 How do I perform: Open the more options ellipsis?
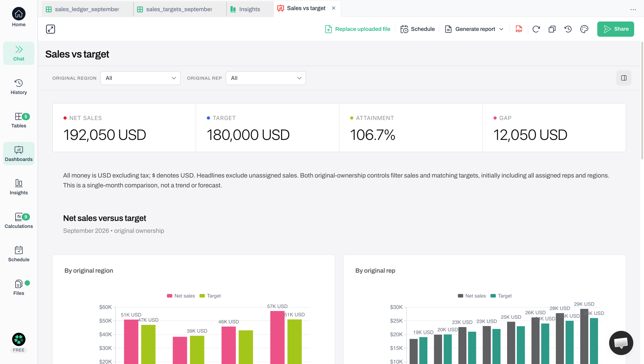(x=633, y=9)
